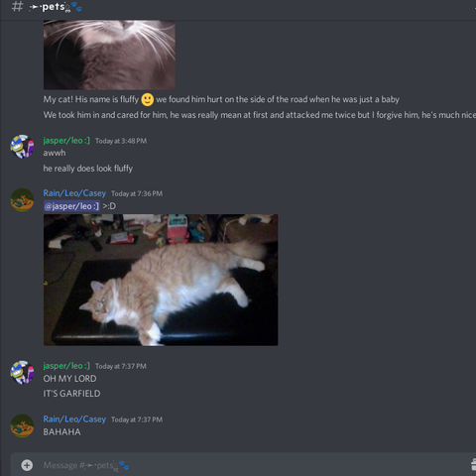Screen dimensions: 476x476
Task: Click the Today at 7:36 PM timestamp
Action: [137, 193]
